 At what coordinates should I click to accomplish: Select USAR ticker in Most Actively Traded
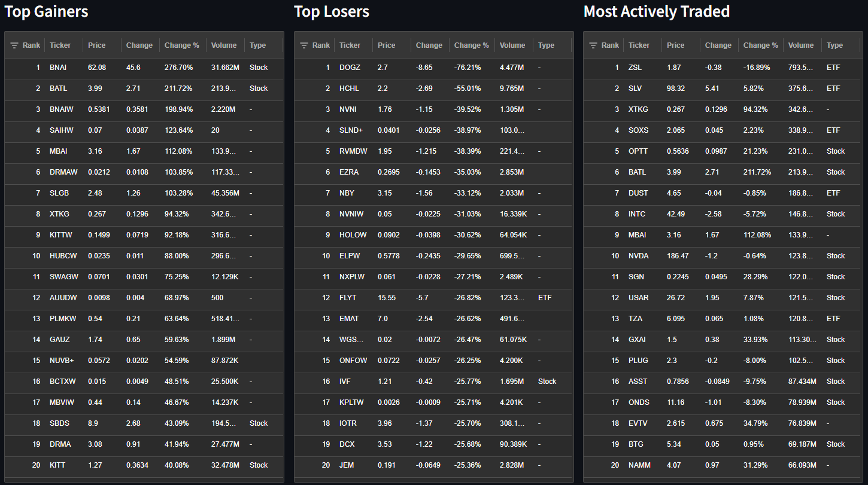(638, 298)
